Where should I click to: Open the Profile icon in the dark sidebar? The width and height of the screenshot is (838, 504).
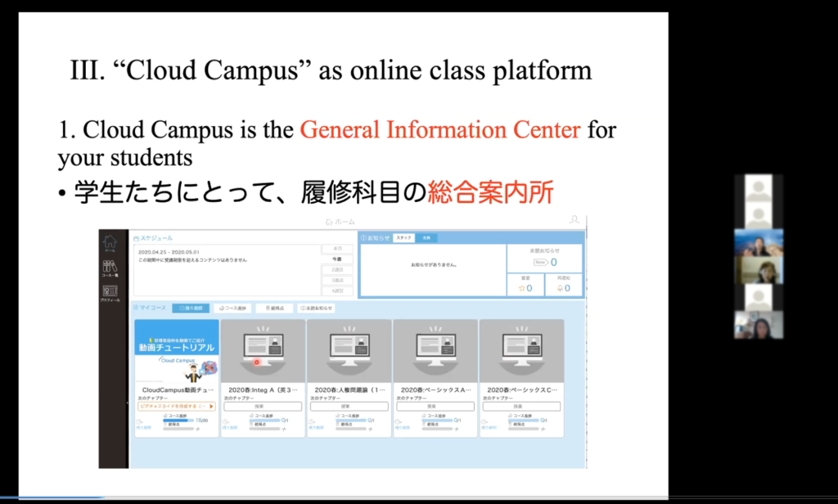110,290
